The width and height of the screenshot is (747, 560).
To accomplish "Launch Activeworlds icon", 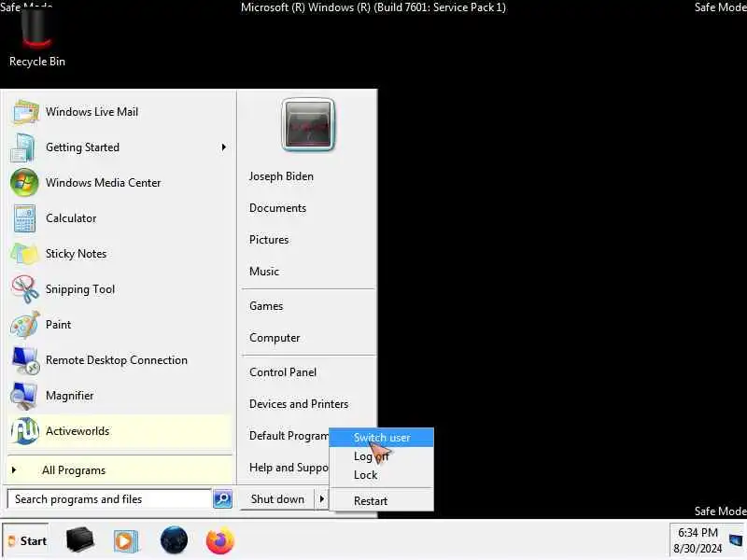I will 25,431.
